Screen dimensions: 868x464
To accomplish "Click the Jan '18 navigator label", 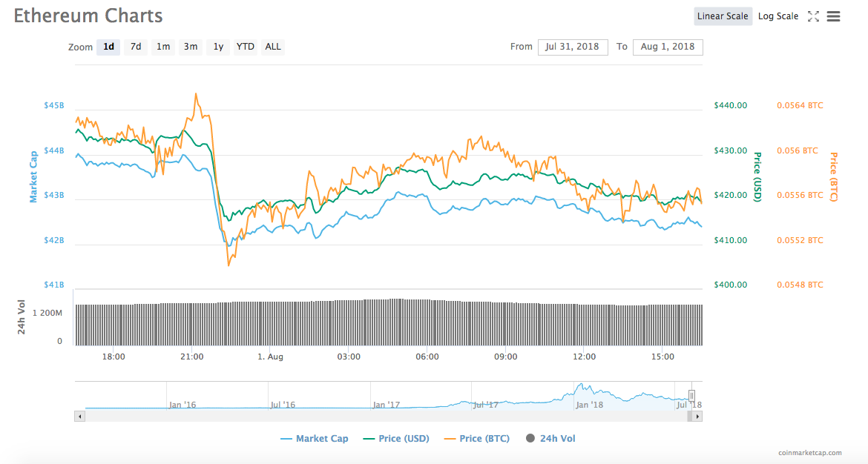I will 589,405.
